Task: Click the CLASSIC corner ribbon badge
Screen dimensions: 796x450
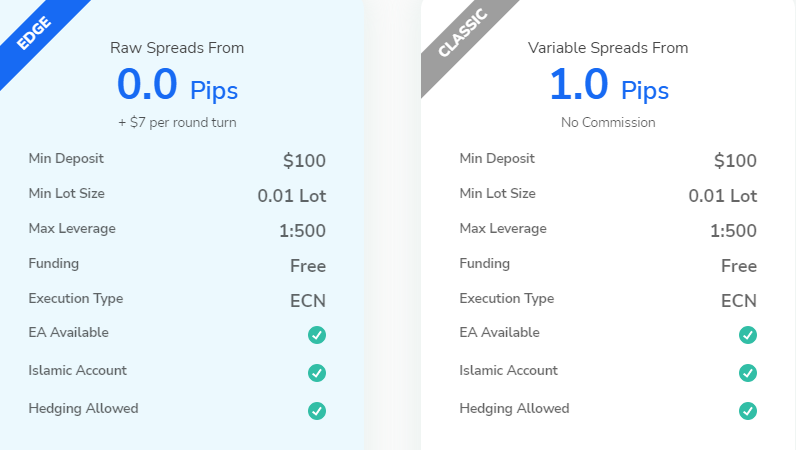Action: click(463, 34)
